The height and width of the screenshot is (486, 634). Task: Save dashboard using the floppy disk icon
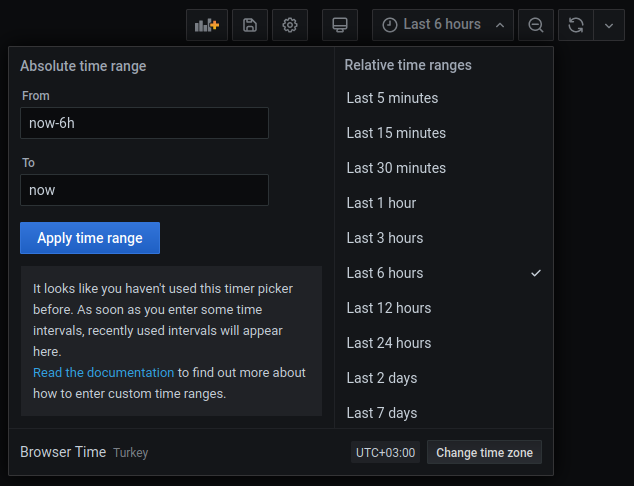point(250,25)
